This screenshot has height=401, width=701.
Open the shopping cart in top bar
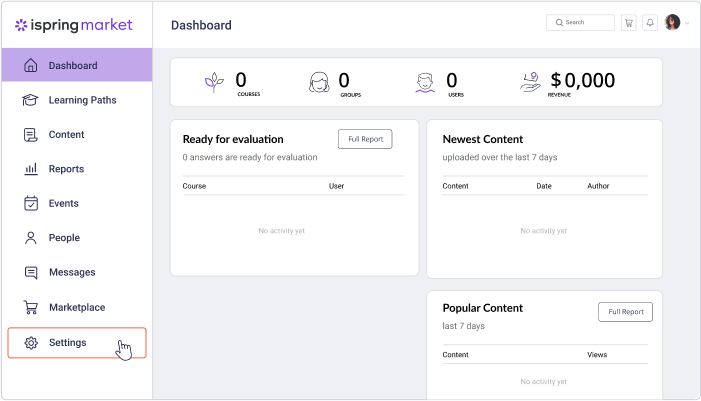point(629,23)
